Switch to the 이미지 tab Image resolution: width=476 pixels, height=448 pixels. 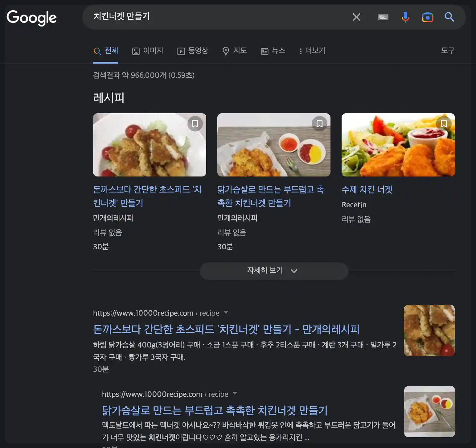148,51
